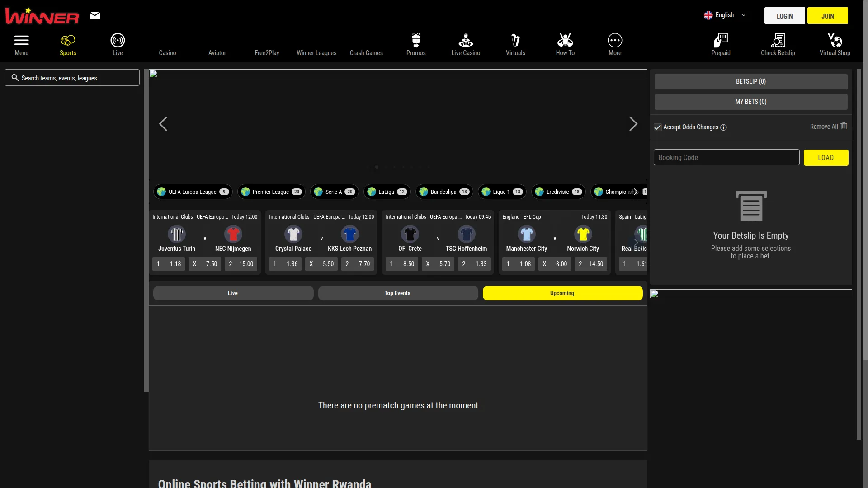Select the Eredivisie chip
The image size is (868, 488).
[558, 192]
